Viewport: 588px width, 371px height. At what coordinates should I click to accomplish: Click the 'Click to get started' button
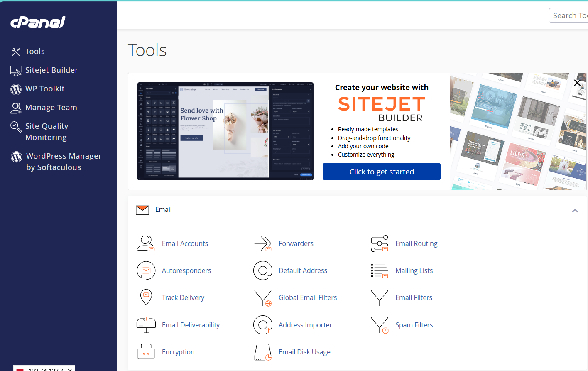click(x=382, y=172)
